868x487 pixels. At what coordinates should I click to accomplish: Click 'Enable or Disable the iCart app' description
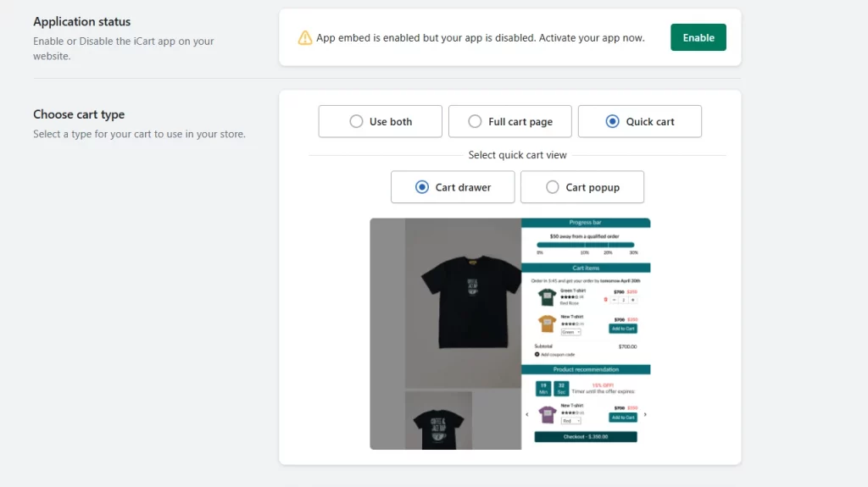124,49
